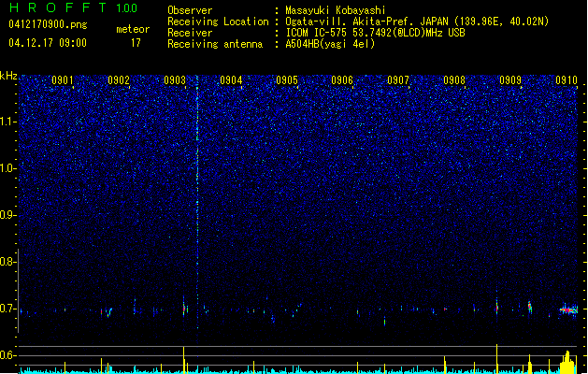The width and height of the screenshot is (588, 374).
Task: Click the 0903 time marker
Action: click(x=175, y=80)
